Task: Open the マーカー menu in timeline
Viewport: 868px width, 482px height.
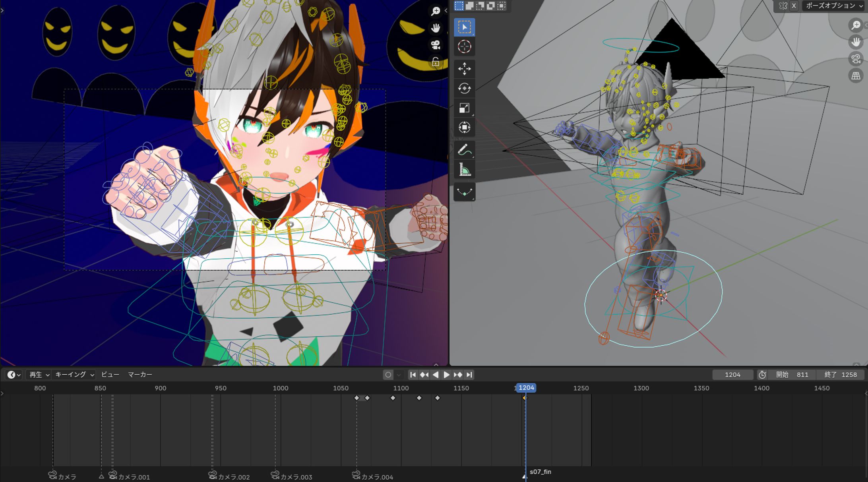Action: click(x=140, y=375)
